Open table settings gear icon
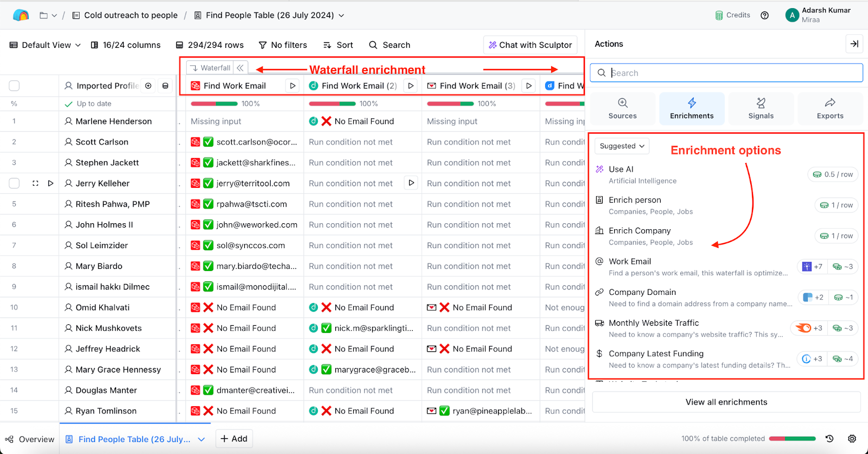Screen dimensions: 868x454 pyautogui.click(x=852, y=439)
